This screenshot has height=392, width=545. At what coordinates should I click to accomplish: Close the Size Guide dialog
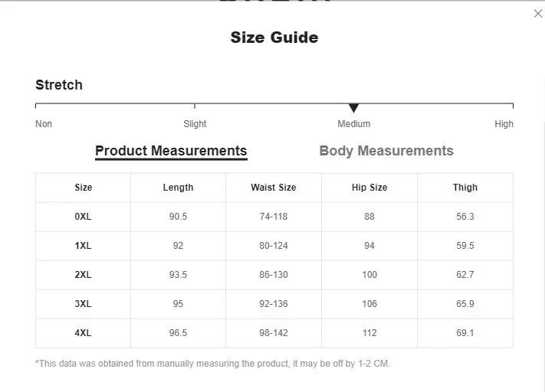coord(537,14)
